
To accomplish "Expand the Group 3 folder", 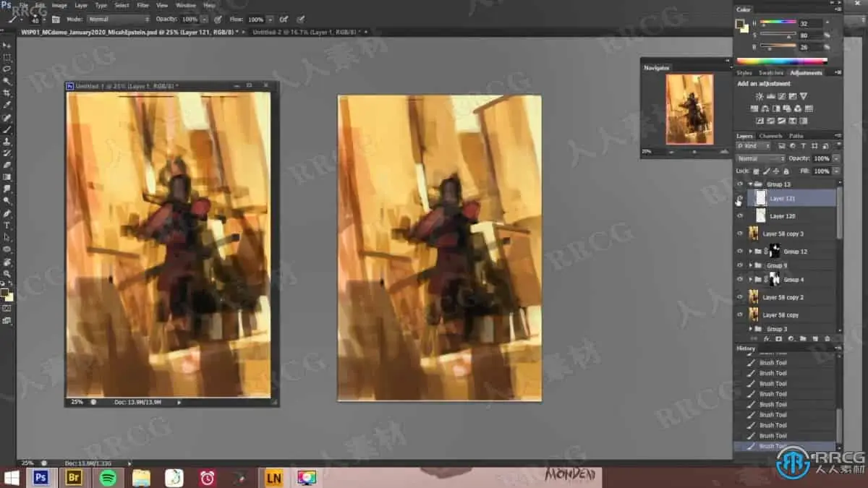I will tap(750, 329).
